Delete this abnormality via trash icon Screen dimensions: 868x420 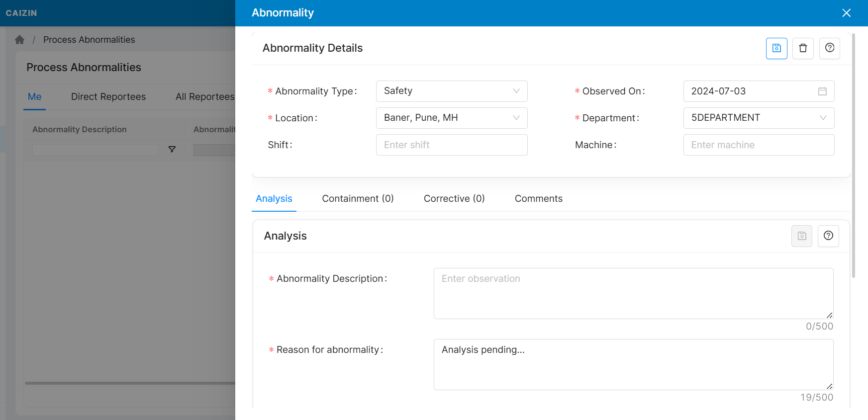pos(803,48)
